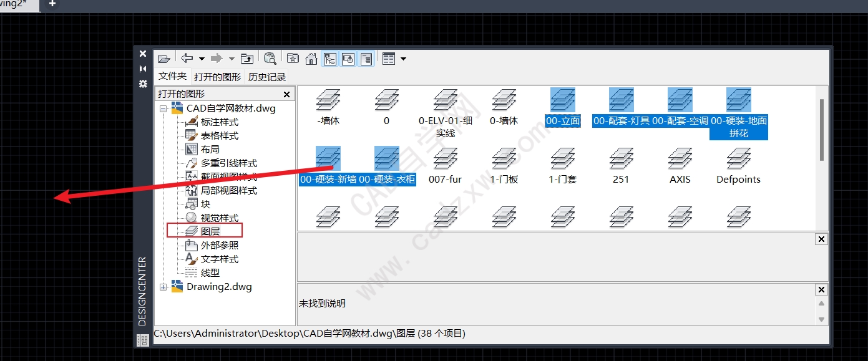The image size is (868, 361).
Task: Select the Defpoints layer icon
Action: point(739,158)
